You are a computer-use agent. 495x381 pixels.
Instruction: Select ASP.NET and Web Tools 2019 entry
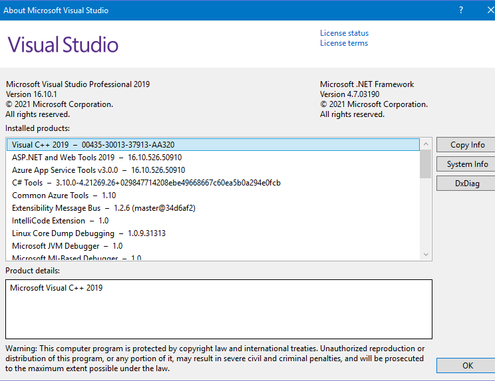(213, 157)
